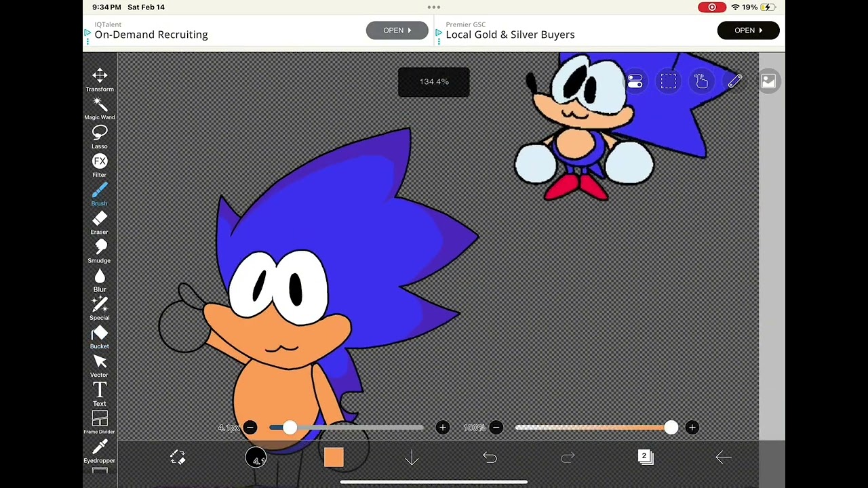The height and width of the screenshot is (488, 868).
Task: Select the Special brush tool
Action: pyautogui.click(x=100, y=308)
